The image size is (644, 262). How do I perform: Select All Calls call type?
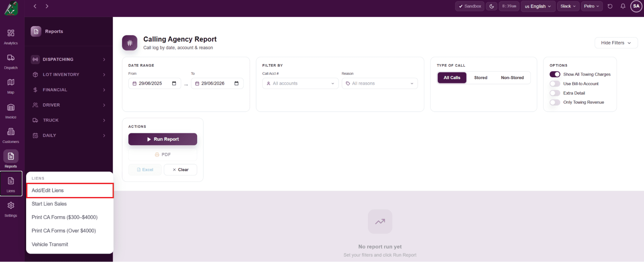452,78
